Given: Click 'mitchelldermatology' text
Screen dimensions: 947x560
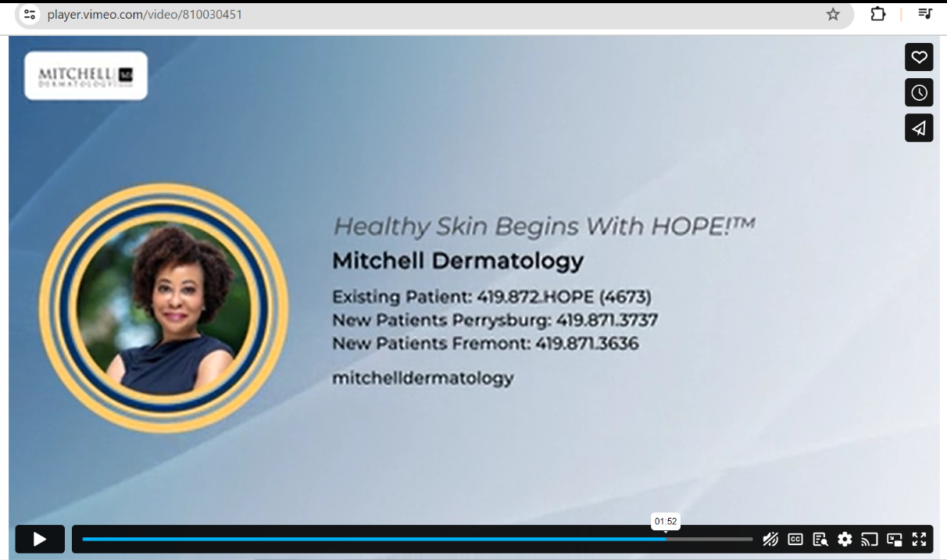Looking at the screenshot, I should [x=423, y=378].
